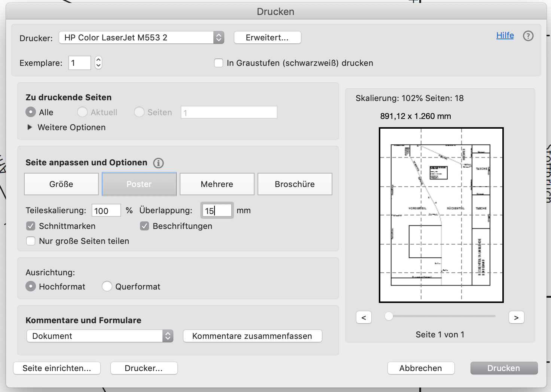Click the poster print preview thumbnail
The width and height of the screenshot is (551, 392).
tap(441, 215)
